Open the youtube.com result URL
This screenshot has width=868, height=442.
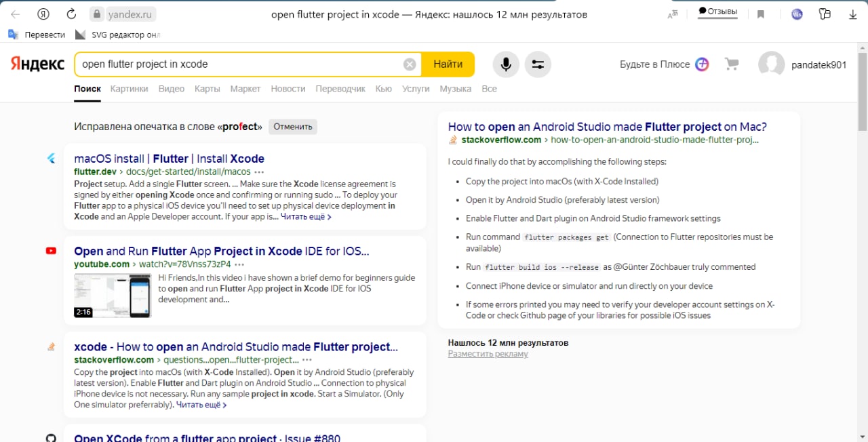point(153,264)
